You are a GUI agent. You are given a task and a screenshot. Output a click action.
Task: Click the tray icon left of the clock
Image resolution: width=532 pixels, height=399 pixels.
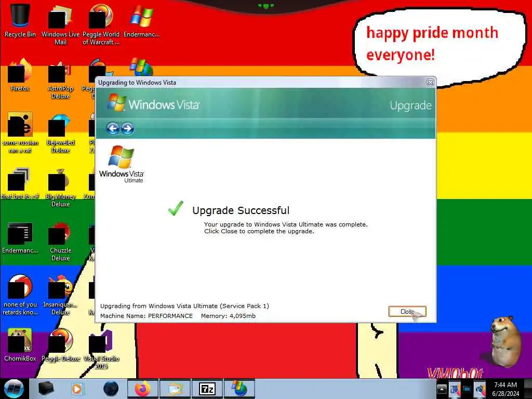pyautogui.click(x=480, y=389)
